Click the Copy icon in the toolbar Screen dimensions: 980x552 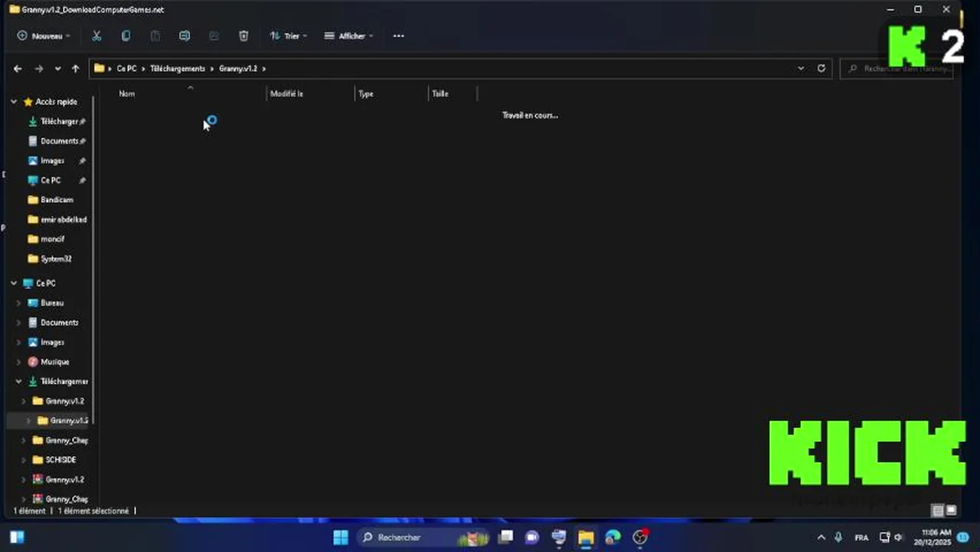coord(126,36)
